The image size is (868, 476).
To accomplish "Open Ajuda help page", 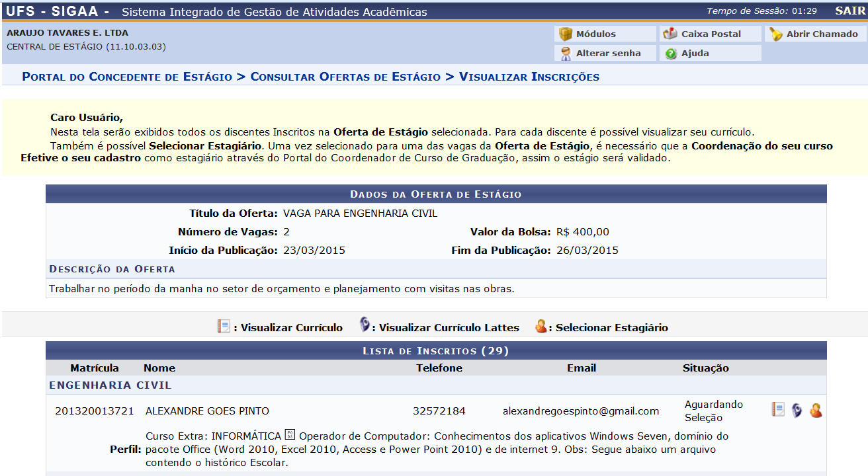I will 710,53.
